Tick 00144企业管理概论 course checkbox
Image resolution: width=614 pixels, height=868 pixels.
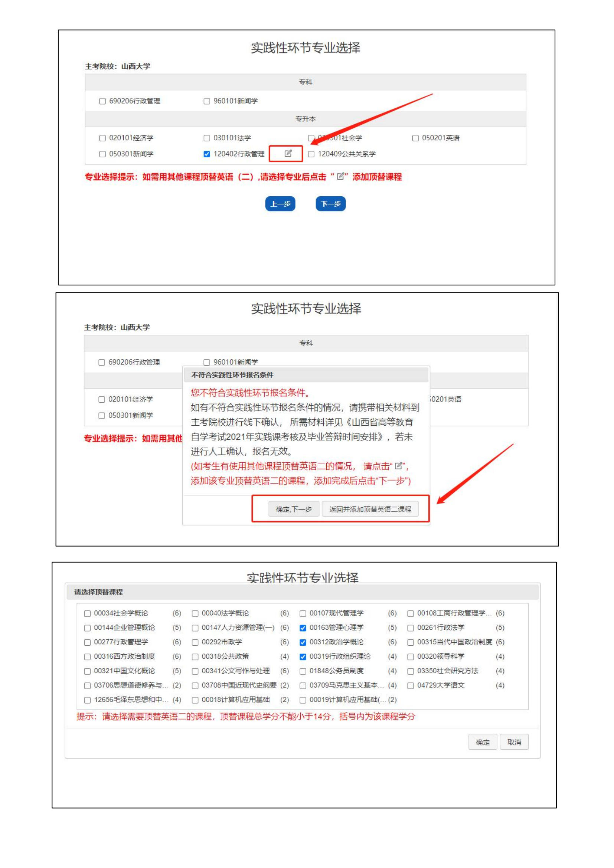point(87,628)
